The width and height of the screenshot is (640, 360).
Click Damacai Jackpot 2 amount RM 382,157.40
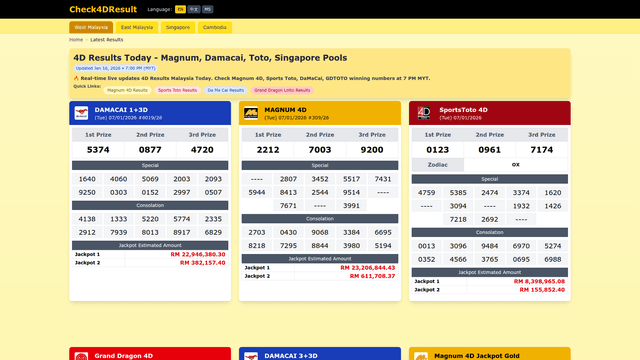tap(202, 263)
